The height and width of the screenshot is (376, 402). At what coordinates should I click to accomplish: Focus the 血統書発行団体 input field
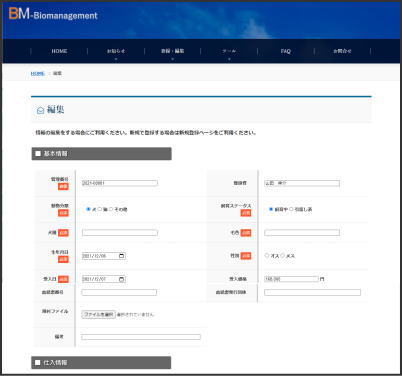pos(312,292)
